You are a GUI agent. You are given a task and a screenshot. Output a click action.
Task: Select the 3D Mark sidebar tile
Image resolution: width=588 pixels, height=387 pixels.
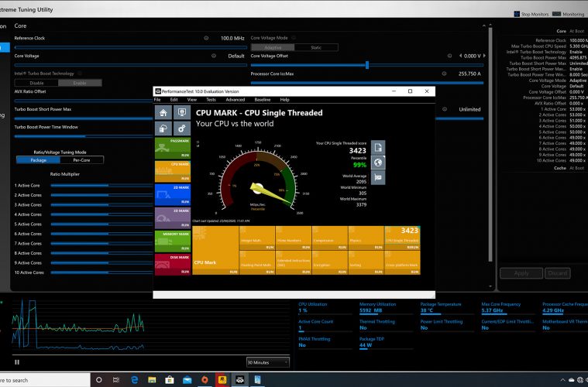[173, 218]
